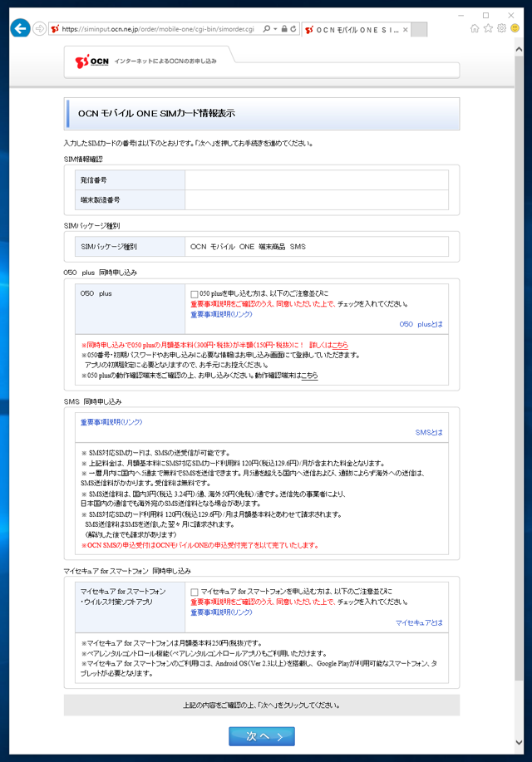Minimize the browser window
The width and height of the screenshot is (532, 762).
point(461,15)
